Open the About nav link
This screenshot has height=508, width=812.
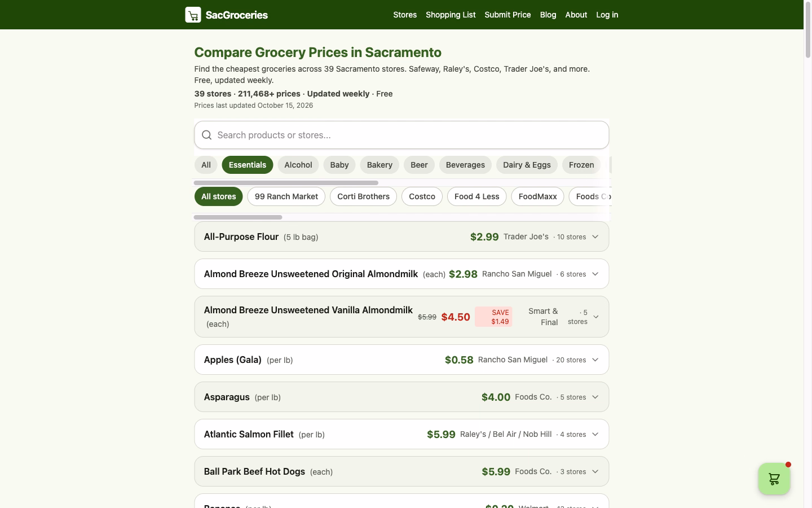[576, 15]
